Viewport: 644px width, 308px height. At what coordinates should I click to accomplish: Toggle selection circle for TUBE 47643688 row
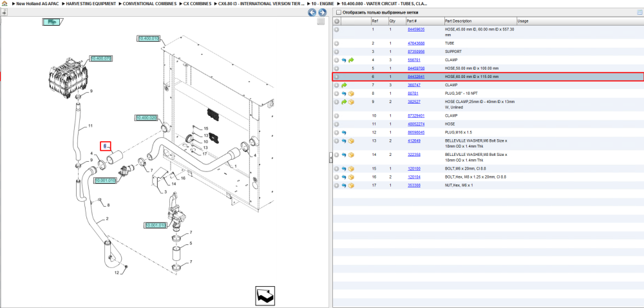[336, 43]
